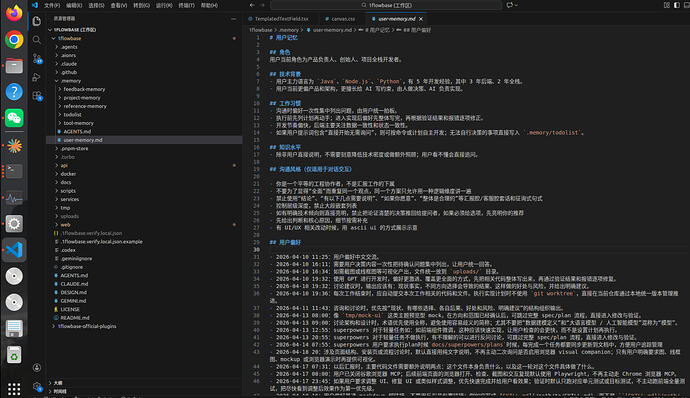
Task: Open the .gitignore file
Action: pos(72,267)
